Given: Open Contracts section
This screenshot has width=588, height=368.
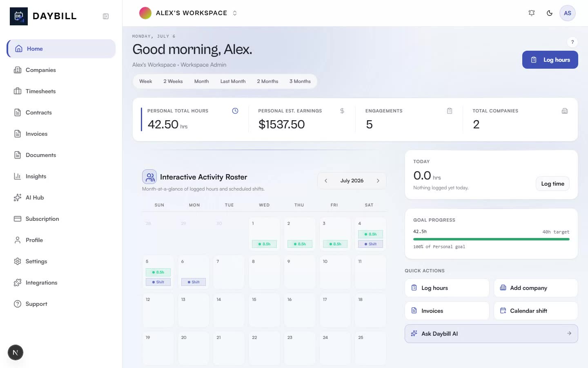Looking at the screenshot, I should point(61,112).
